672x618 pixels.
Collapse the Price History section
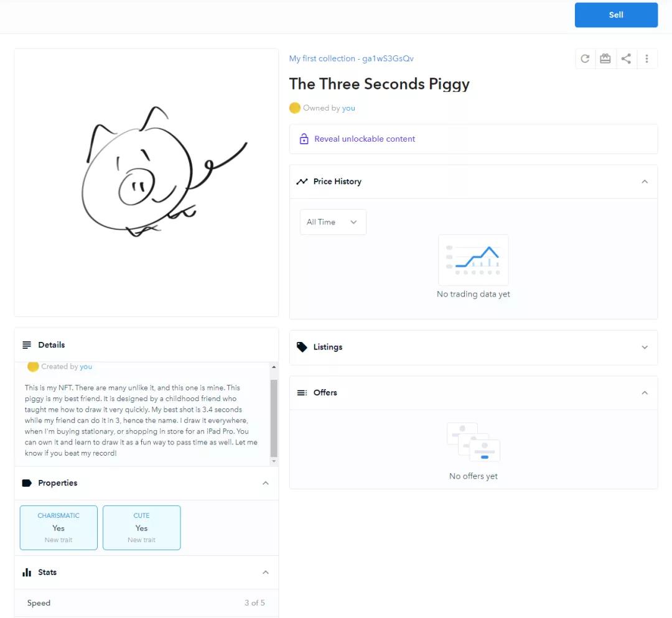tap(645, 182)
